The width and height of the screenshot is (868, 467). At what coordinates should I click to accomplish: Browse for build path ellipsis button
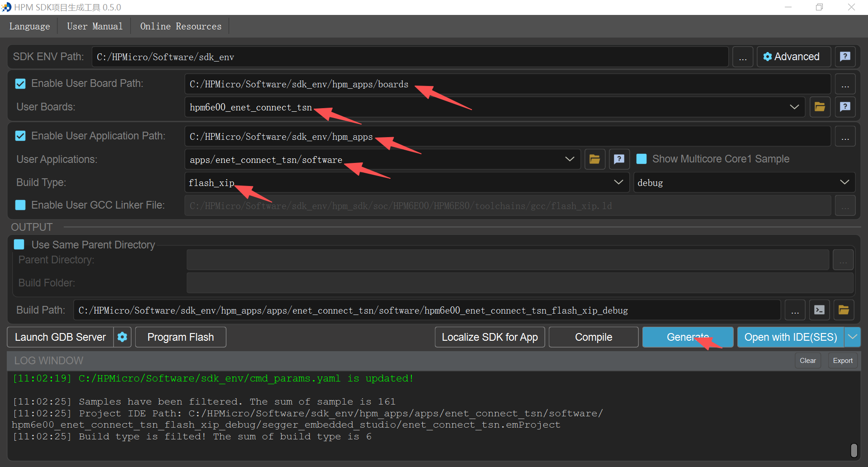point(795,310)
